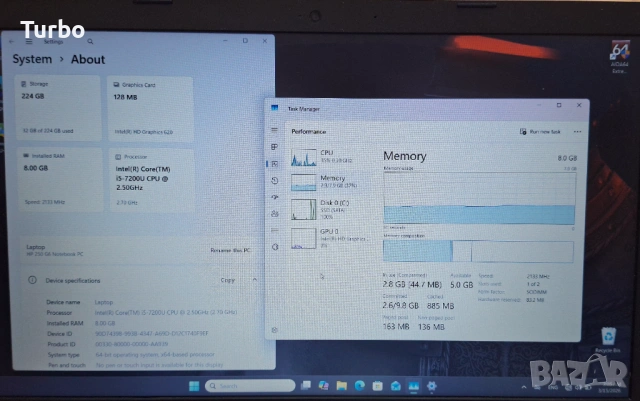Open the Processor i5-7200U card
Image resolution: width=640 pixels, height=401 pixels.
151,180
